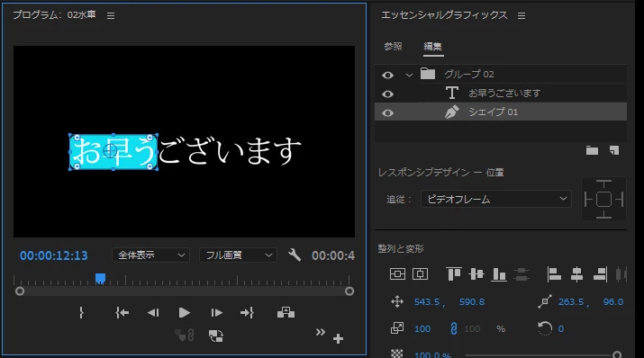Click the ございます text in the monitor

[x=230, y=151]
